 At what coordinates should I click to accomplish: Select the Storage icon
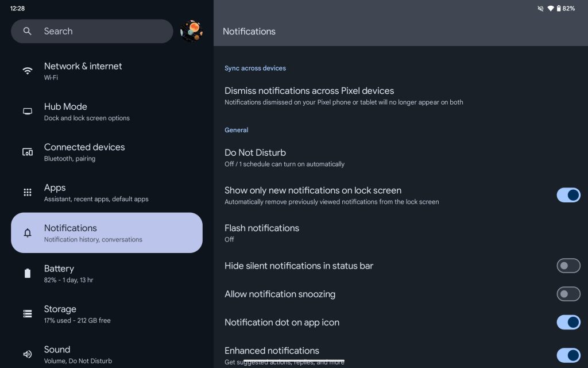[x=27, y=314]
